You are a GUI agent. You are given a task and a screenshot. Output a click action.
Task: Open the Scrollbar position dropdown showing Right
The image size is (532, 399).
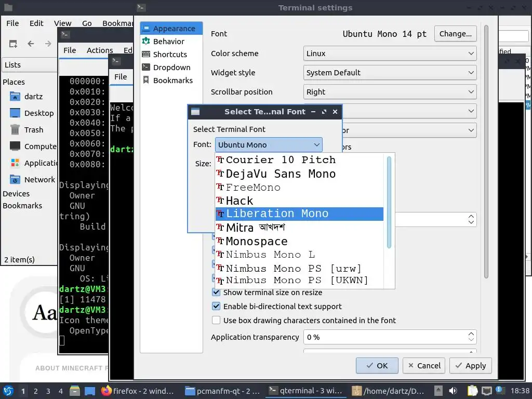pyautogui.click(x=390, y=92)
